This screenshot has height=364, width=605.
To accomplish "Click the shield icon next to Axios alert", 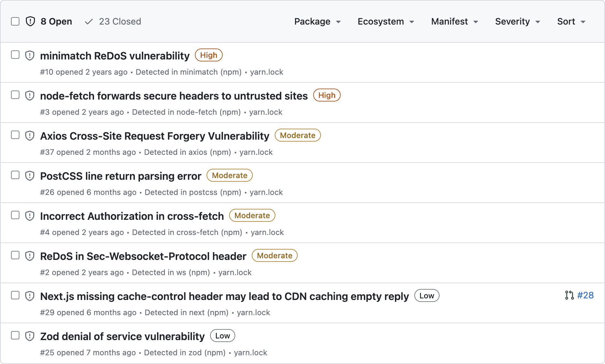I will (30, 136).
